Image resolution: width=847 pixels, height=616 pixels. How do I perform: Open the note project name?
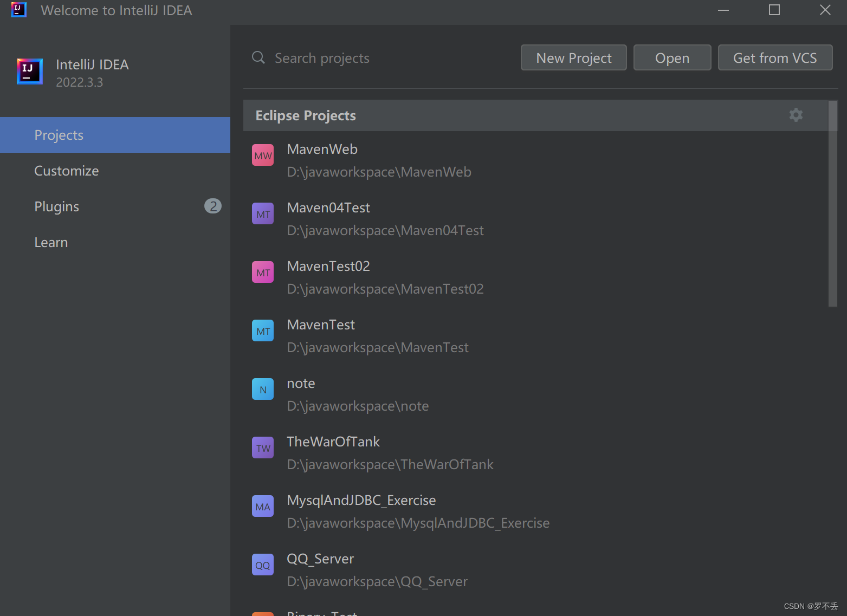coord(301,383)
